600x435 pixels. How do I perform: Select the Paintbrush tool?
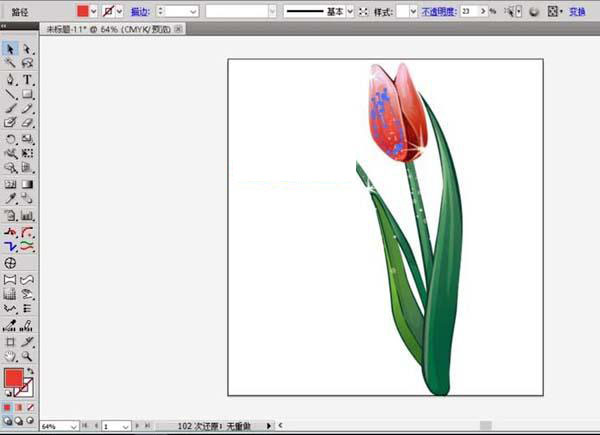(10, 108)
